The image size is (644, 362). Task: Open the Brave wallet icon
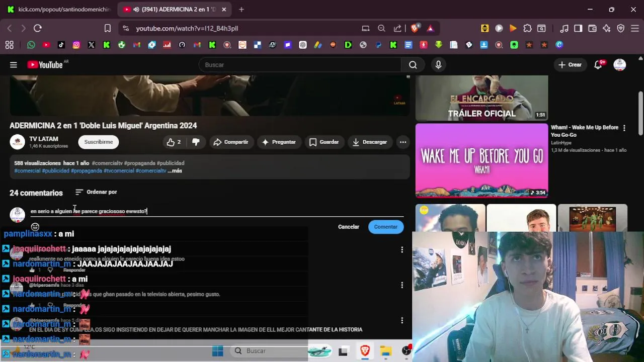tap(592, 29)
